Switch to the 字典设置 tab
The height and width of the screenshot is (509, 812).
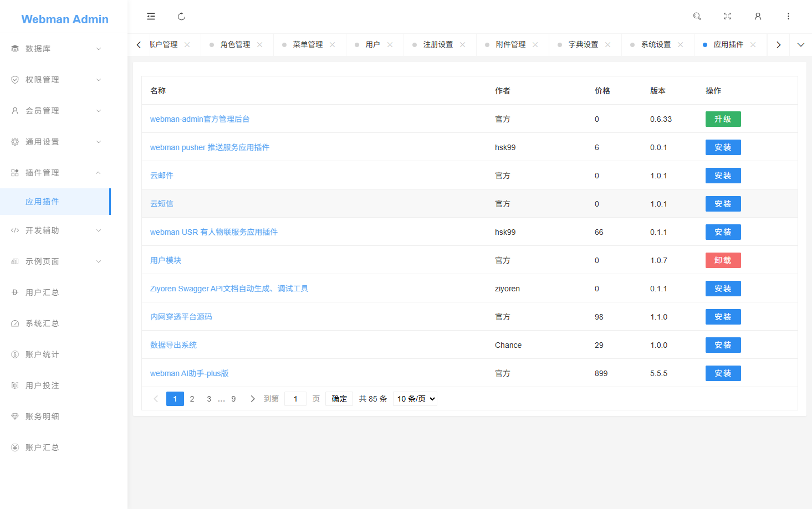[x=584, y=44]
